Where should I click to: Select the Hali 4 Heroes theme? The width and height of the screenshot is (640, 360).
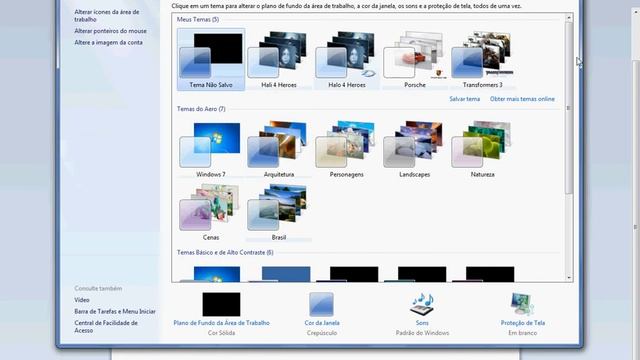pos(279,59)
